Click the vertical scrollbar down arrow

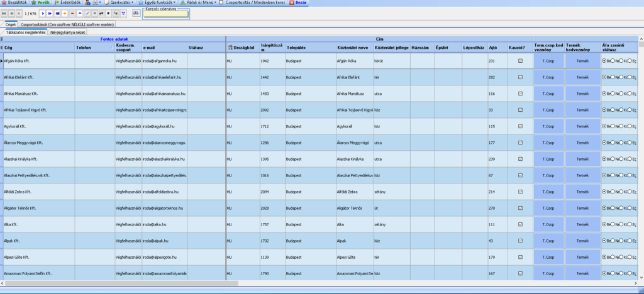[x=641, y=278]
